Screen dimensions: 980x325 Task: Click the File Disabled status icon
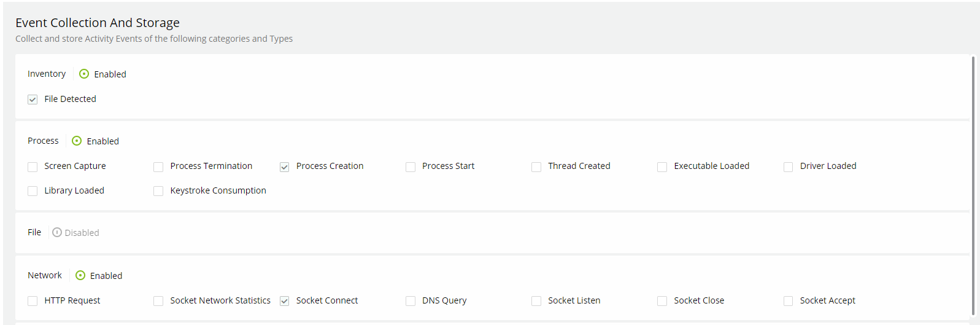pos(57,232)
